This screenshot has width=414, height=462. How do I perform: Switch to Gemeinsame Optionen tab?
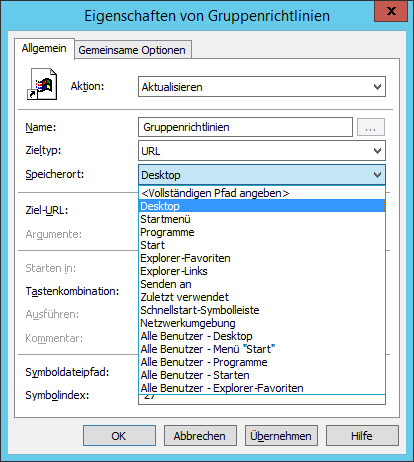pyautogui.click(x=132, y=50)
